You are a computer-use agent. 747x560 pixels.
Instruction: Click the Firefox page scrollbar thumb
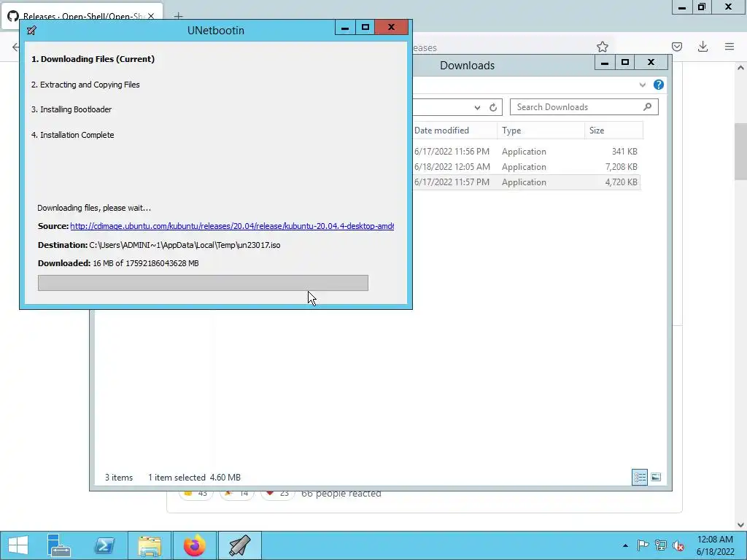point(740,152)
